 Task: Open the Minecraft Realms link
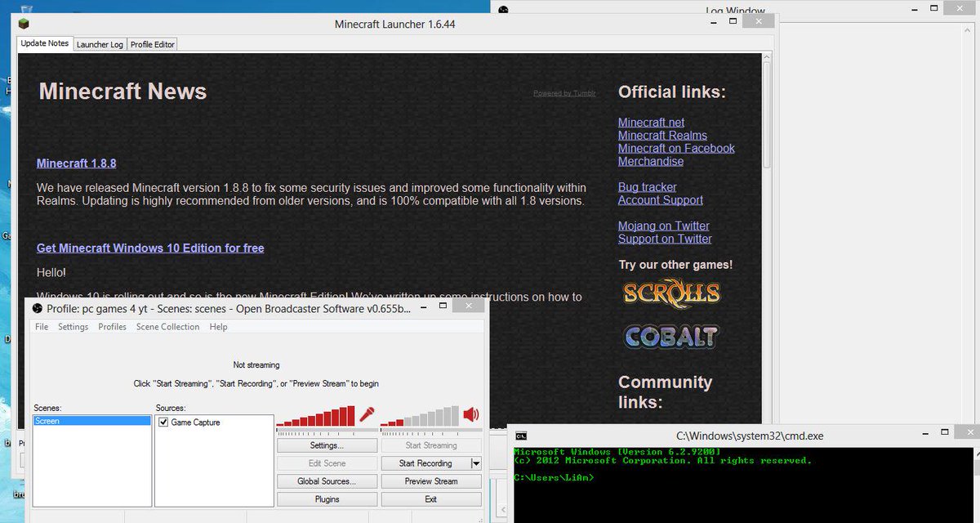click(662, 136)
